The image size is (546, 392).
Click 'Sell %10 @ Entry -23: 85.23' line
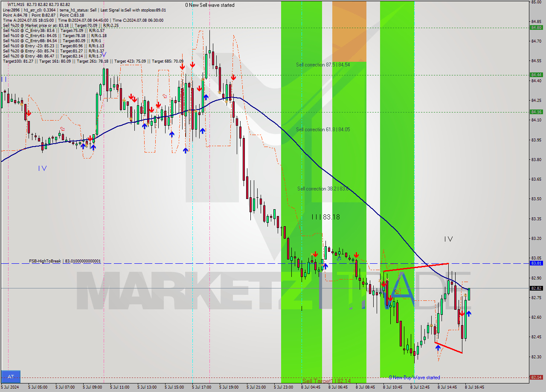point(53,46)
